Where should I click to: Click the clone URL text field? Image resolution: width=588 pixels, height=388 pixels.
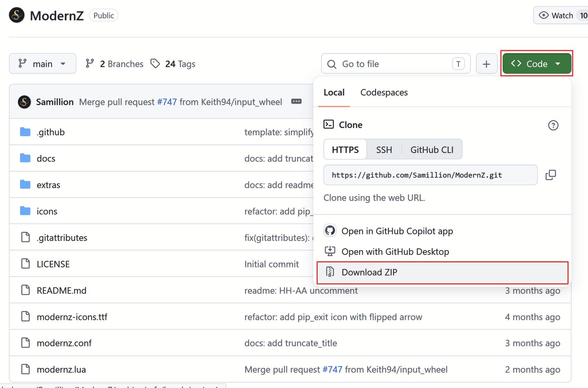pos(430,175)
